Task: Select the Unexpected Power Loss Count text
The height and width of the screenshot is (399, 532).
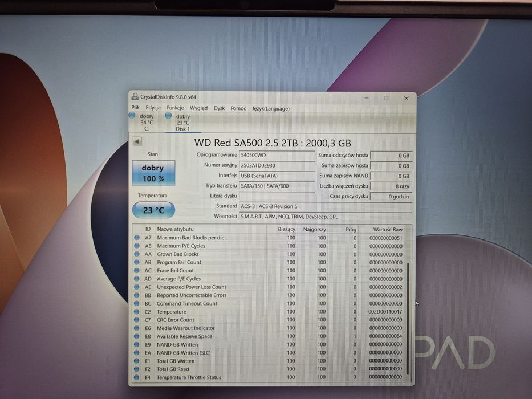Action: click(192, 287)
